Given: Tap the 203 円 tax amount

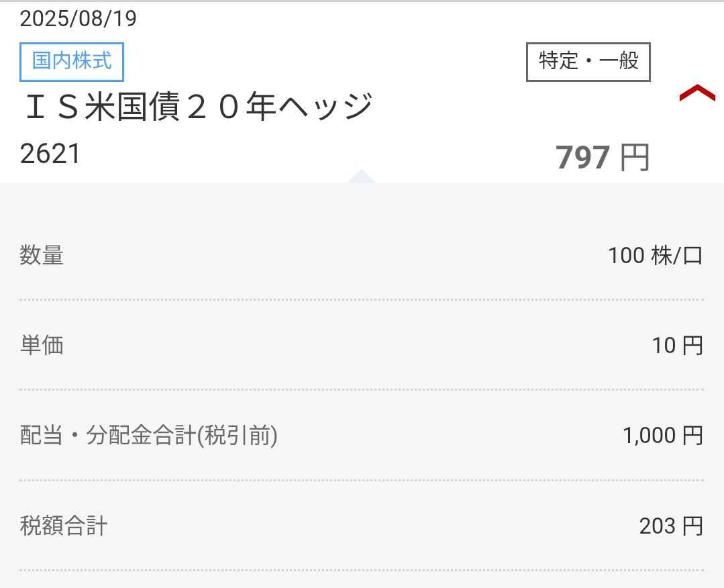Looking at the screenshot, I should coord(671,526).
